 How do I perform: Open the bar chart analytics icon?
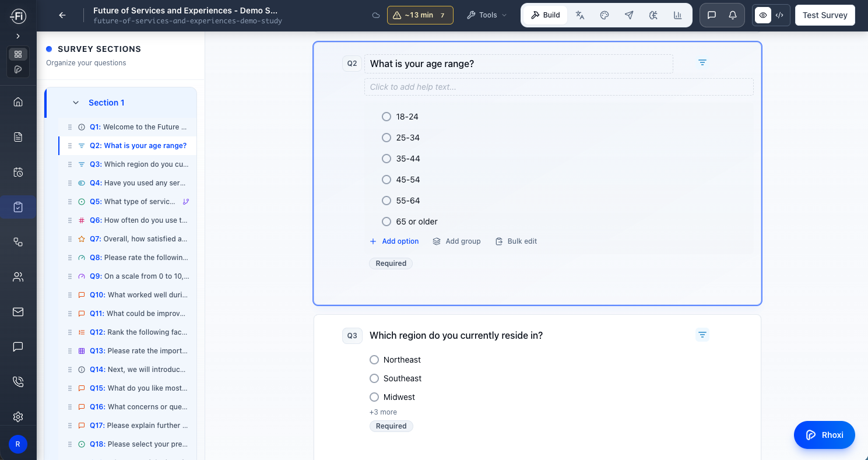678,15
